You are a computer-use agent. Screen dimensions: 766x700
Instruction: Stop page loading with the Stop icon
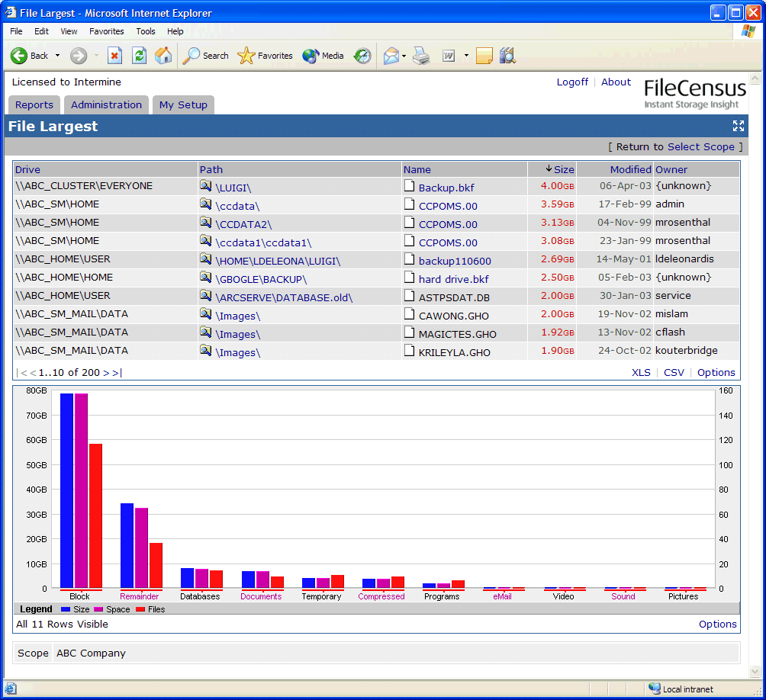[x=114, y=56]
